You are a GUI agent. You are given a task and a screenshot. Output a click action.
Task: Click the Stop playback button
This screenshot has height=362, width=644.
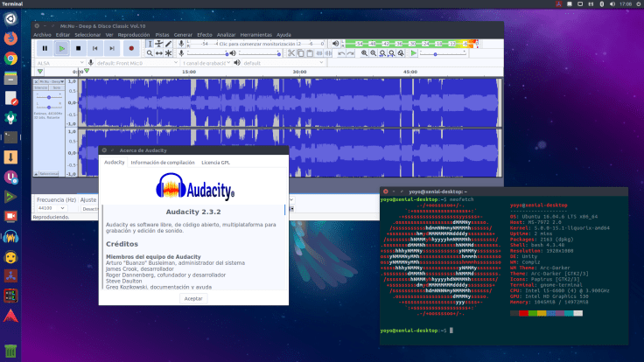click(79, 49)
